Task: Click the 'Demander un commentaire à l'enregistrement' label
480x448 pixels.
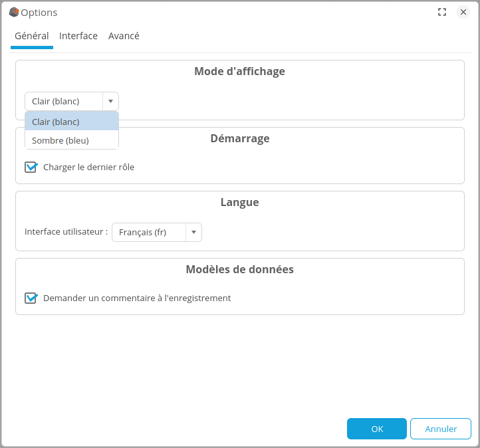Action: pyautogui.click(x=137, y=298)
